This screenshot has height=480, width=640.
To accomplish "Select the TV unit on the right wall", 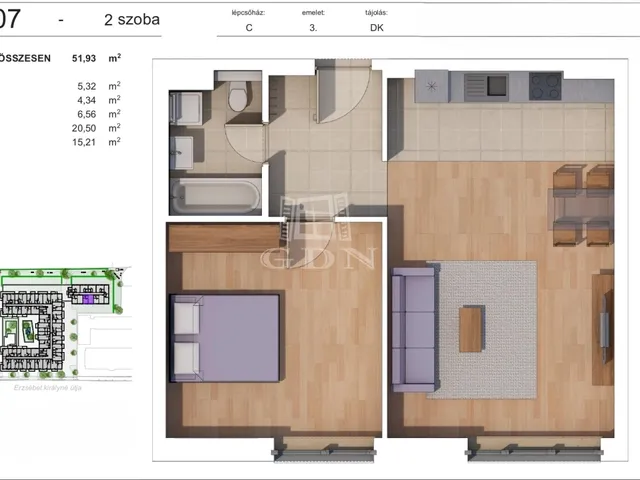I will (603, 329).
